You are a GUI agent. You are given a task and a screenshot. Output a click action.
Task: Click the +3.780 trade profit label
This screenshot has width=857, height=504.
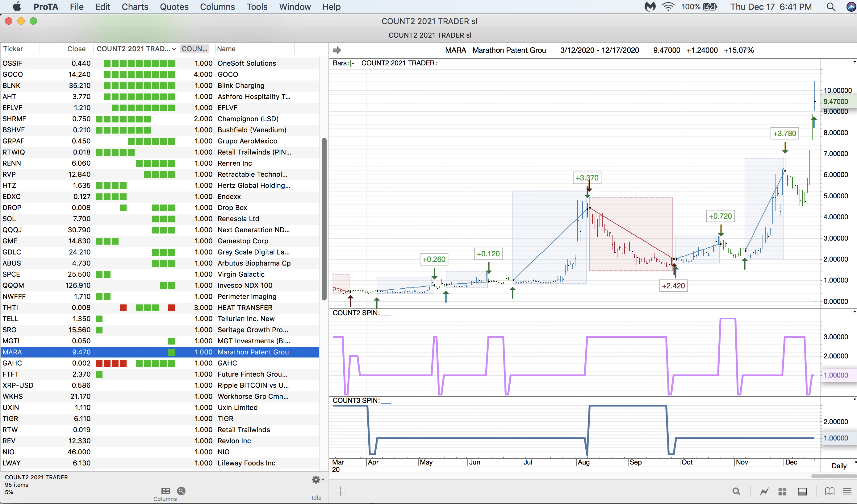click(784, 134)
